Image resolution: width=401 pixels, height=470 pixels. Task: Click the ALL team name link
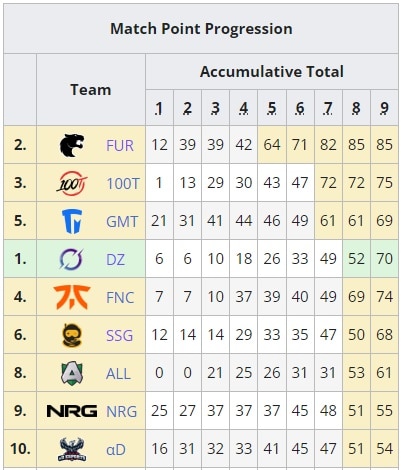(118, 374)
